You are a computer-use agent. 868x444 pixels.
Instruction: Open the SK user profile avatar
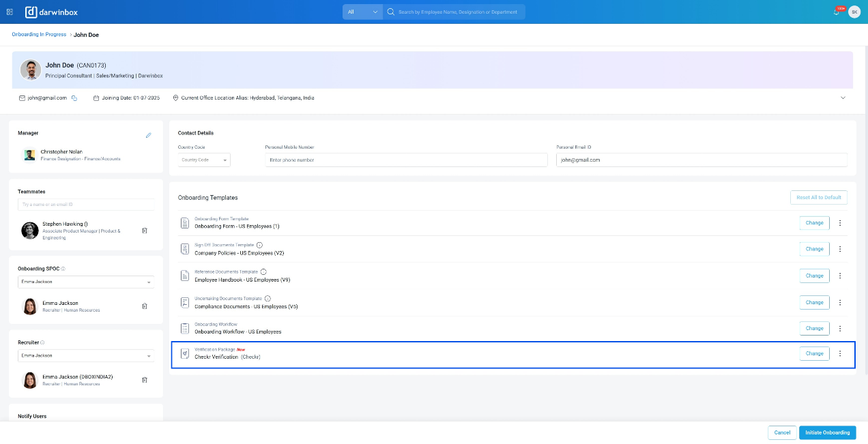(854, 12)
